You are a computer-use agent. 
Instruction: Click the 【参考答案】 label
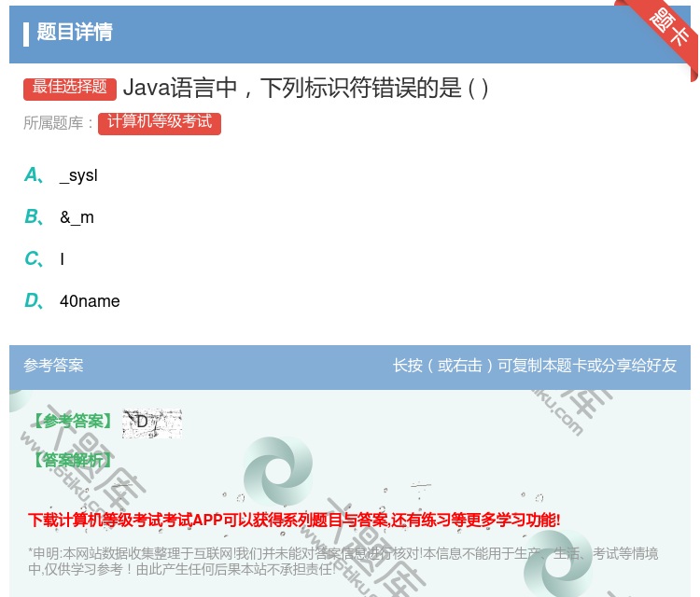coord(72,421)
